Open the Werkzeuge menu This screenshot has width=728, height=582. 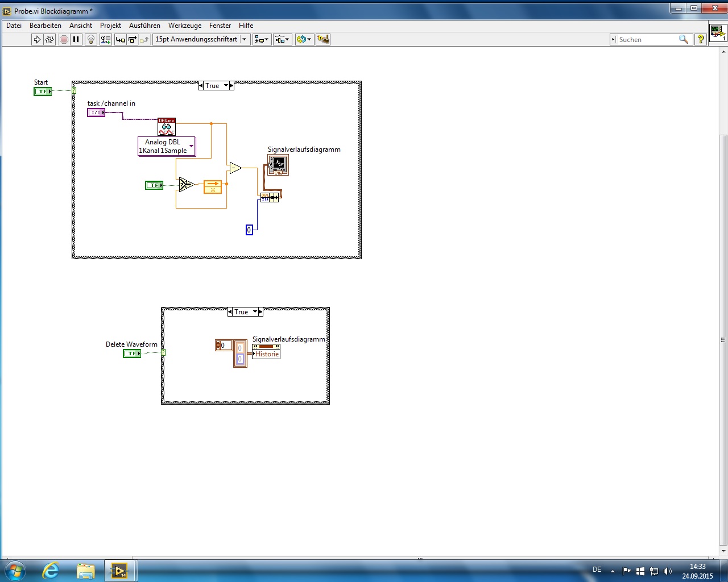tap(185, 26)
